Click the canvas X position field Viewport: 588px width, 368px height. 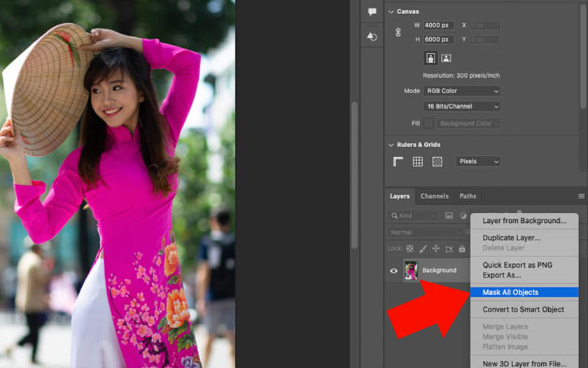point(484,25)
